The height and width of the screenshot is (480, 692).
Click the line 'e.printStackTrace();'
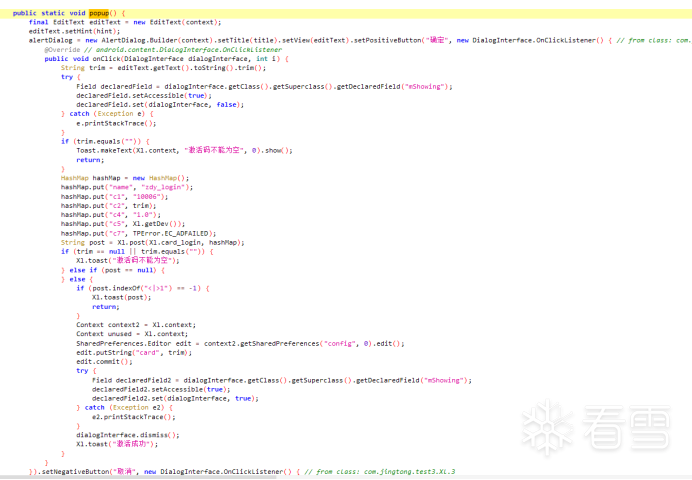116,124
